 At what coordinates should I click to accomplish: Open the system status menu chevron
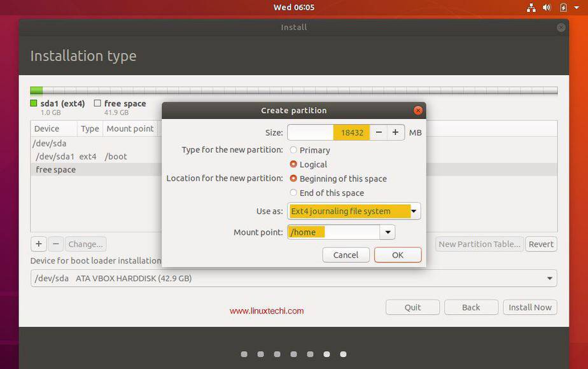[x=577, y=8]
